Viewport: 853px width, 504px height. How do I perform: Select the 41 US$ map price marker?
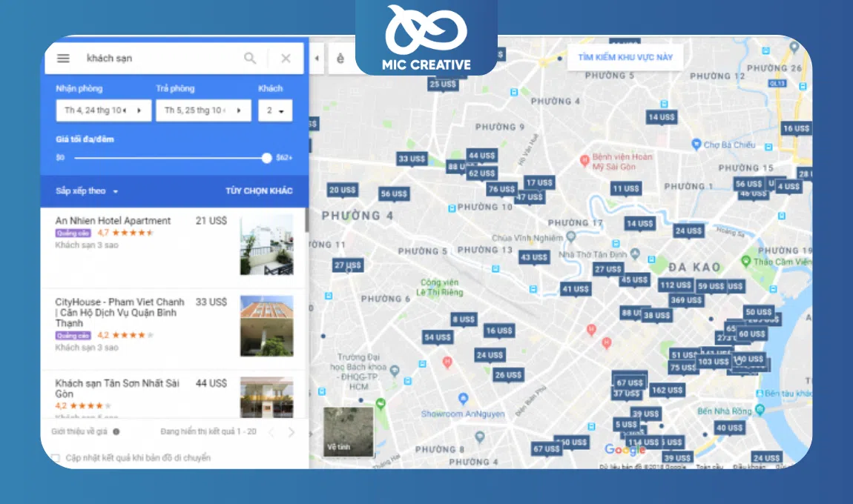point(576,289)
